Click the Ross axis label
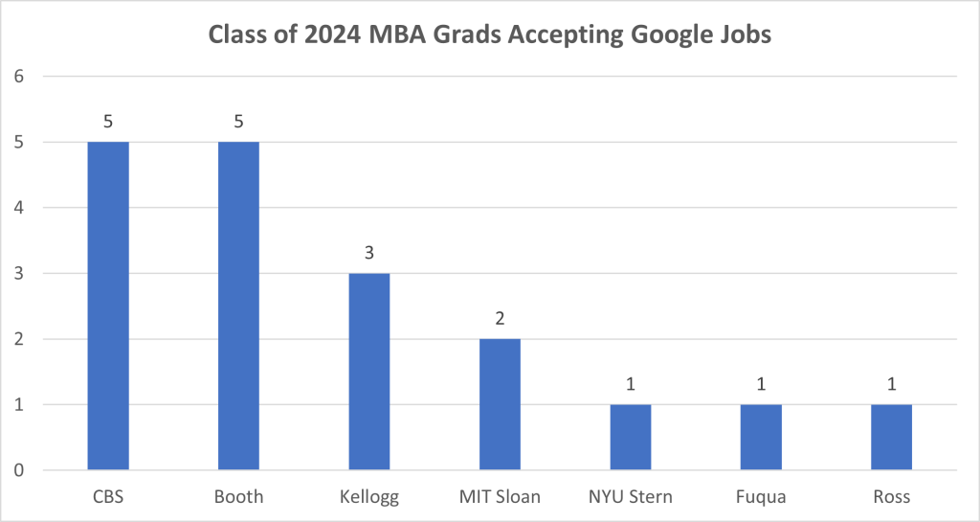The width and height of the screenshot is (980, 522). pyautogui.click(x=891, y=498)
